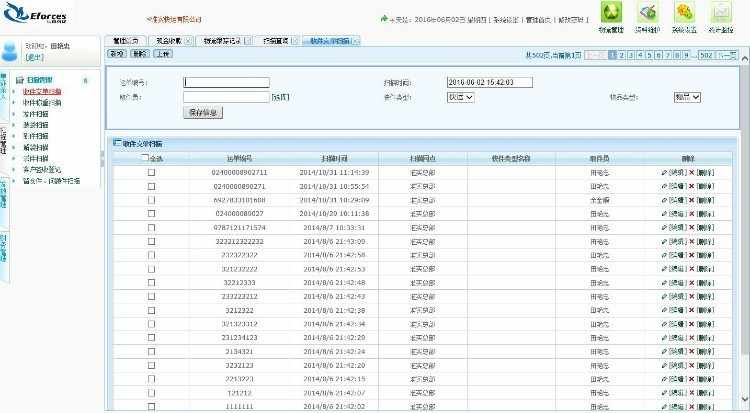Click the vertical scrollbar of the main panel
Viewport: 750px width, 413px height.
745,211
